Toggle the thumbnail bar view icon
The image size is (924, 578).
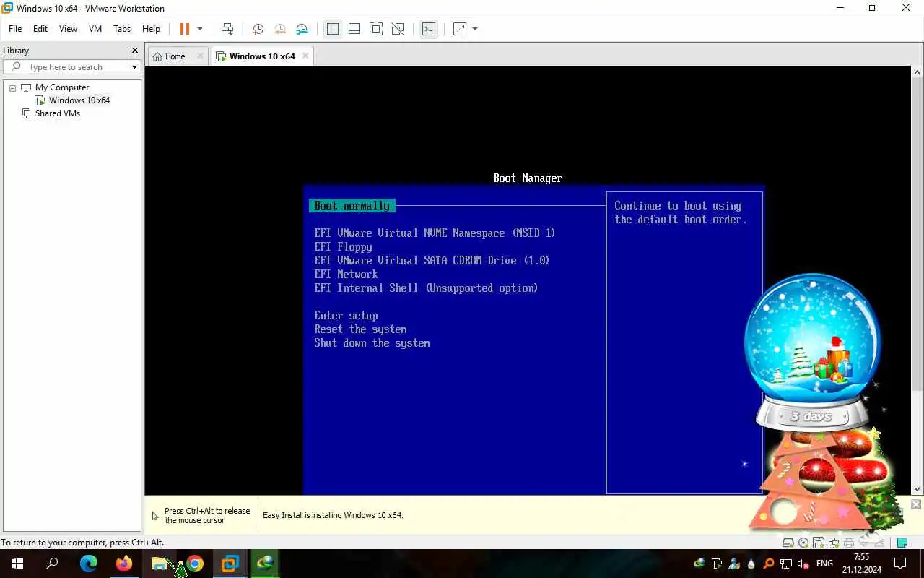(x=354, y=29)
